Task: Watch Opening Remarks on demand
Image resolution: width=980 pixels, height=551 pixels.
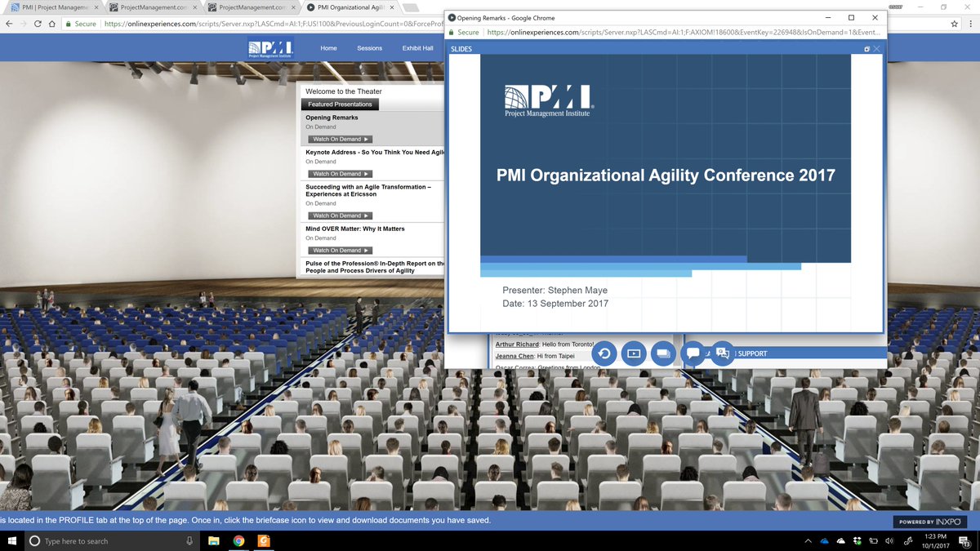Action: [x=341, y=139]
